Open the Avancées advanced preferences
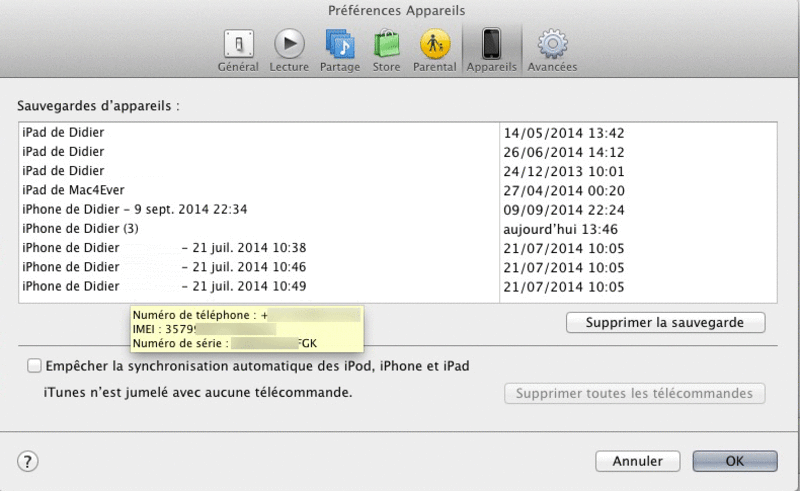This screenshot has height=491, width=800. pyautogui.click(x=552, y=51)
